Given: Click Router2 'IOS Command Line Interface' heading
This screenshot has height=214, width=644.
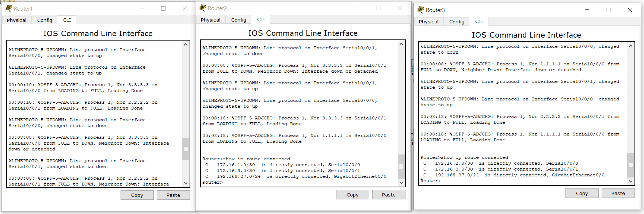Looking at the screenshot, I should (x=303, y=33).
